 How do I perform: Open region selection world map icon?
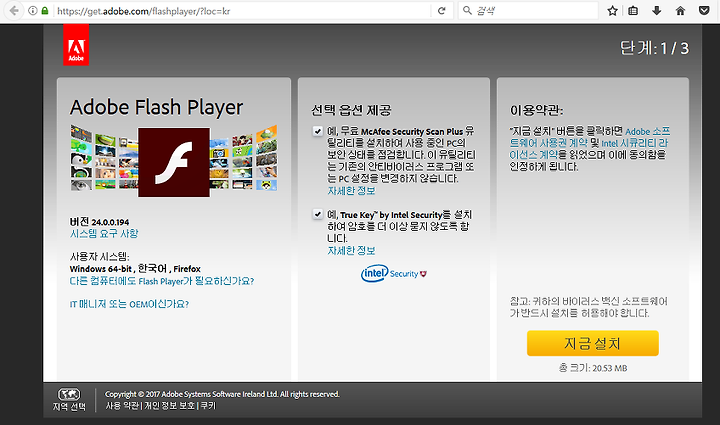(x=69, y=394)
